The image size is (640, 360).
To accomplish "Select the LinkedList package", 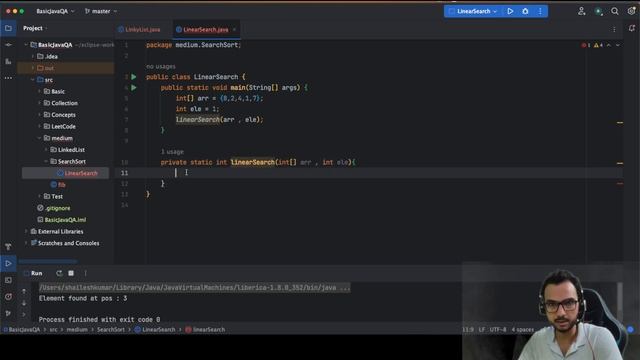I will click(71, 150).
